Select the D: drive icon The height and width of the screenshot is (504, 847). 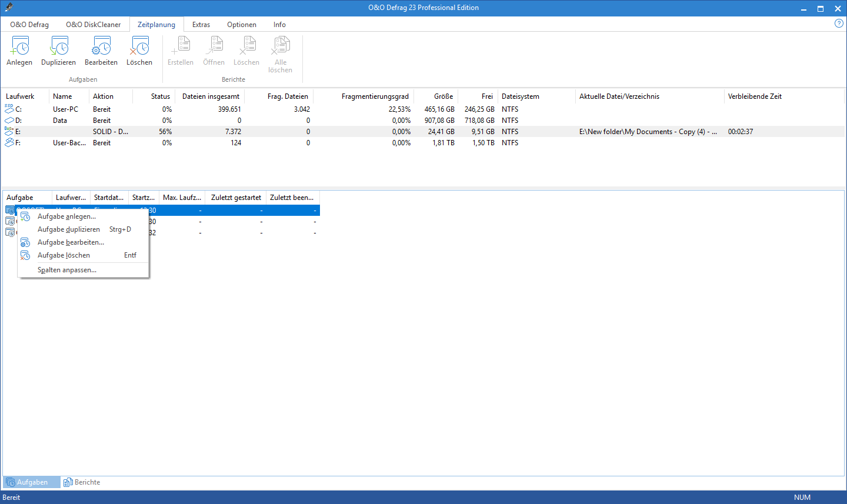9,120
